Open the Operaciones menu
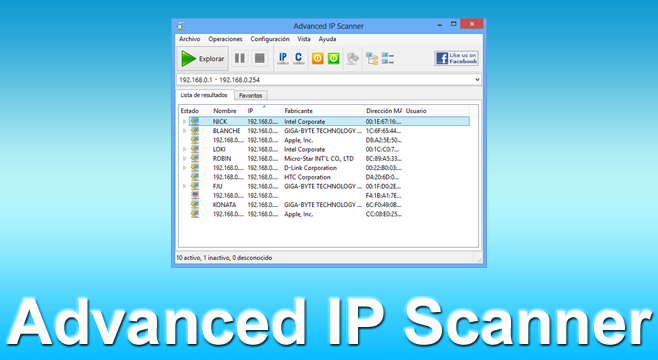658x360 pixels. tap(225, 39)
